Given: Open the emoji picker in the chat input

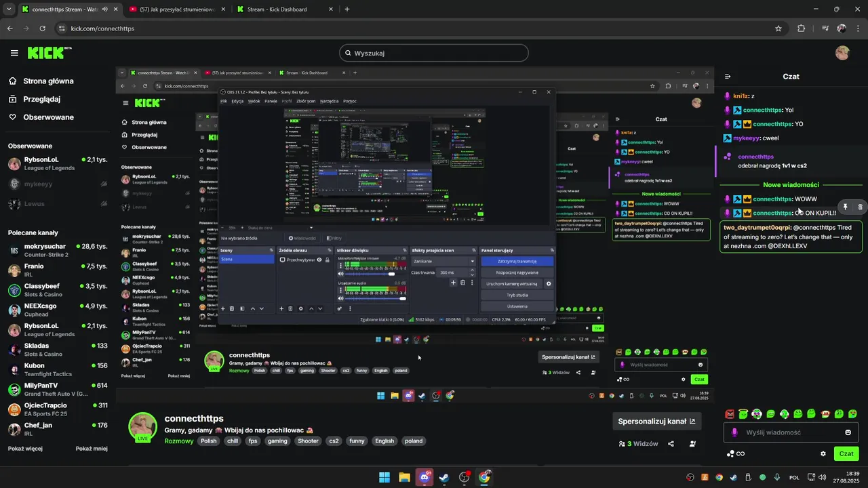Looking at the screenshot, I should 848,432.
